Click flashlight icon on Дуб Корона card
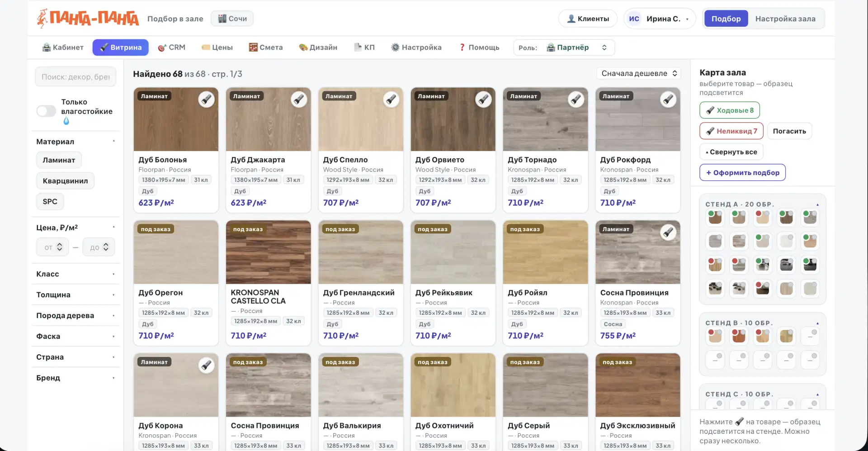 pos(207,365)
